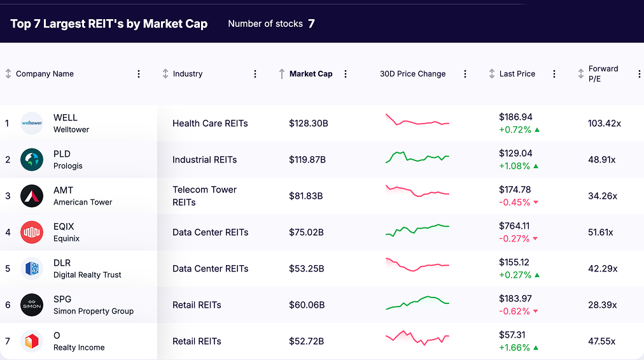Click the Simon Property Group logo icon
Screen dimensions: 644x360
tap(31, 305)
